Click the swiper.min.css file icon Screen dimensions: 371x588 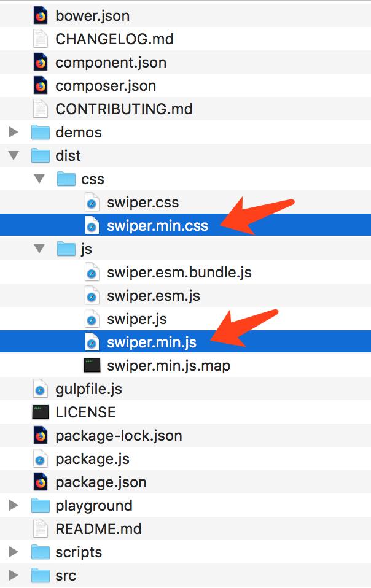point(92,226)
